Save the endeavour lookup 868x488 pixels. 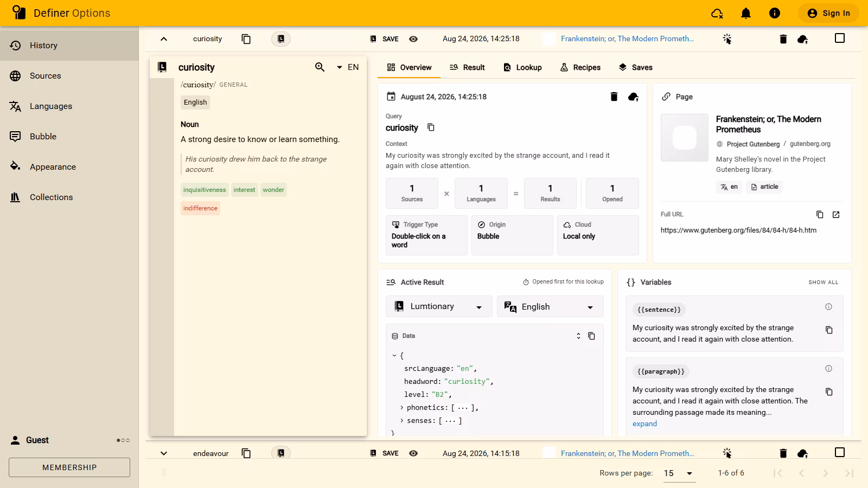(385, 453)
